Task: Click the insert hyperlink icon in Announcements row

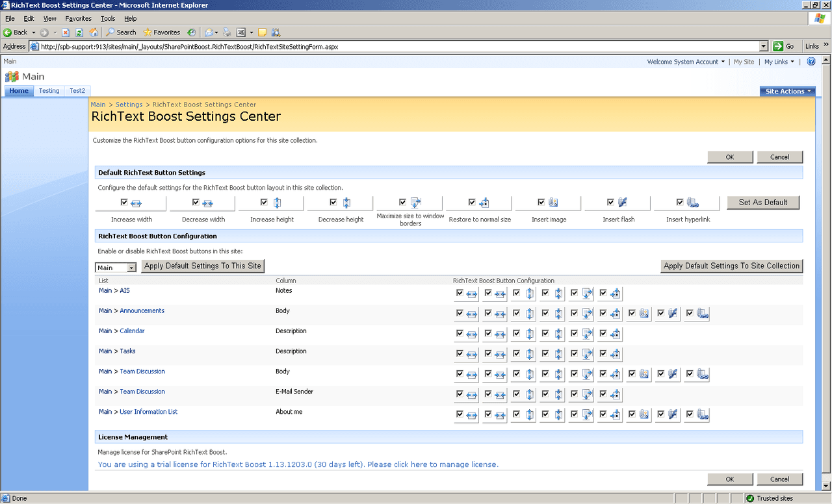Action: [x=702, y=314]
